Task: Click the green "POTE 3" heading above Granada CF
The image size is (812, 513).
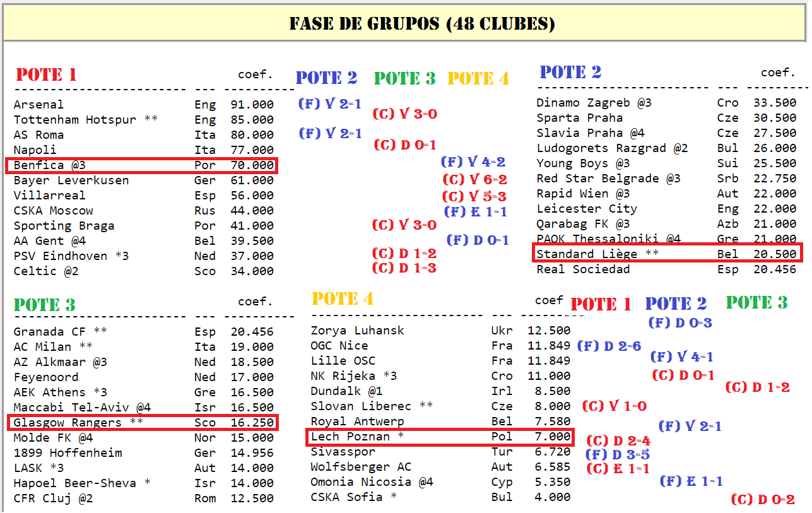Action: tap(45, 305)
